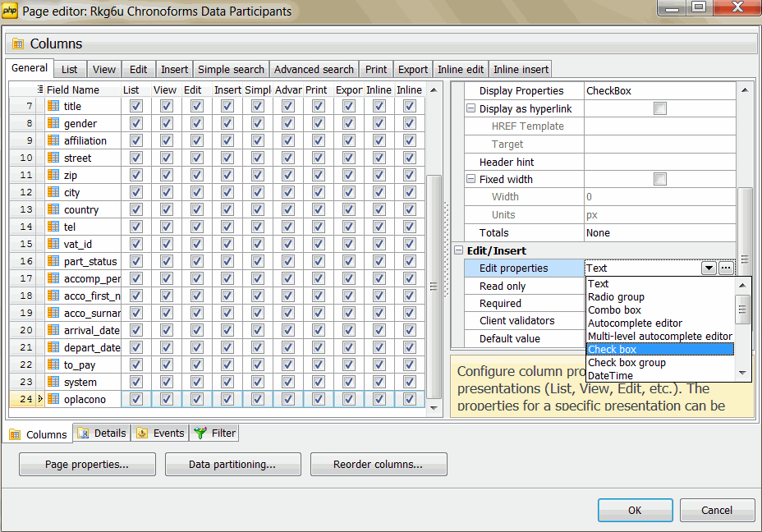The width and height of the screenshot is (762, 532).
Task: Click the Columns bottom tab icon
Action: [x=15, y=434]
